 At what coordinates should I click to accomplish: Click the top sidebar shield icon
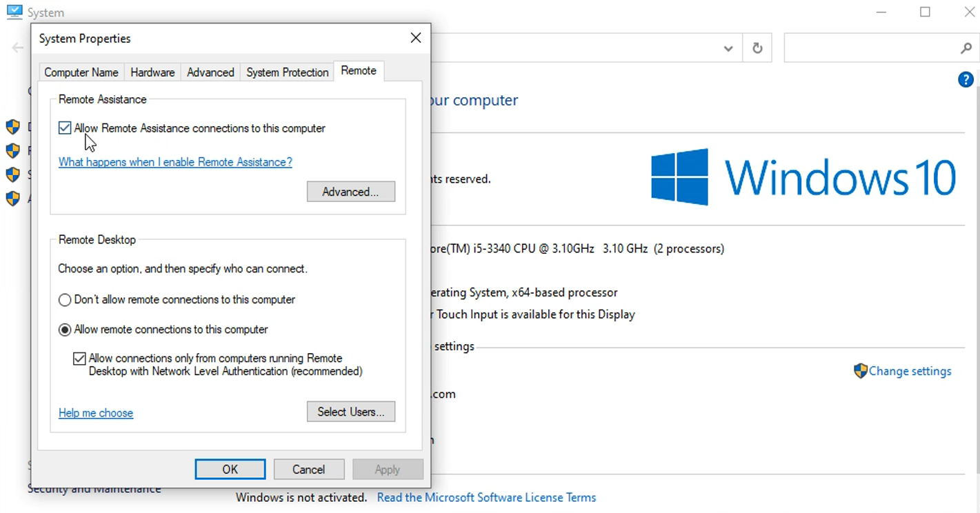(x=12, y=127)
